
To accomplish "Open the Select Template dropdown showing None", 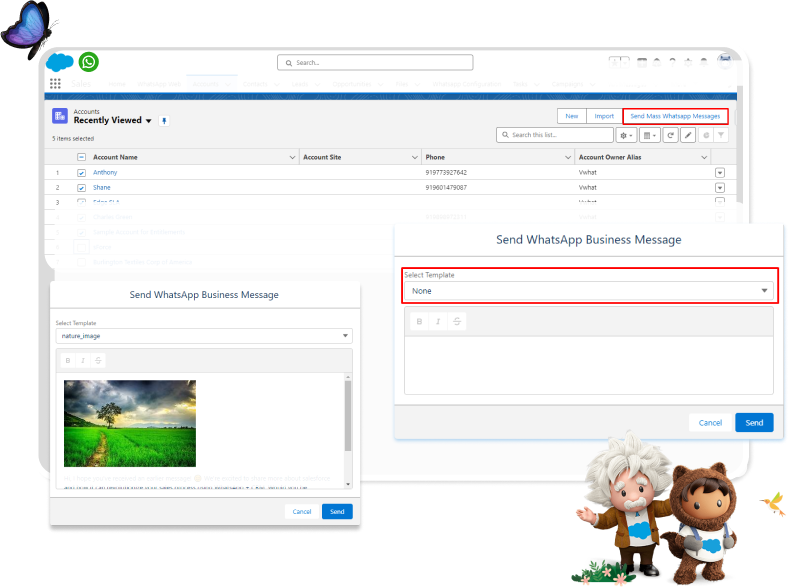I will click(x=589, y=291).
